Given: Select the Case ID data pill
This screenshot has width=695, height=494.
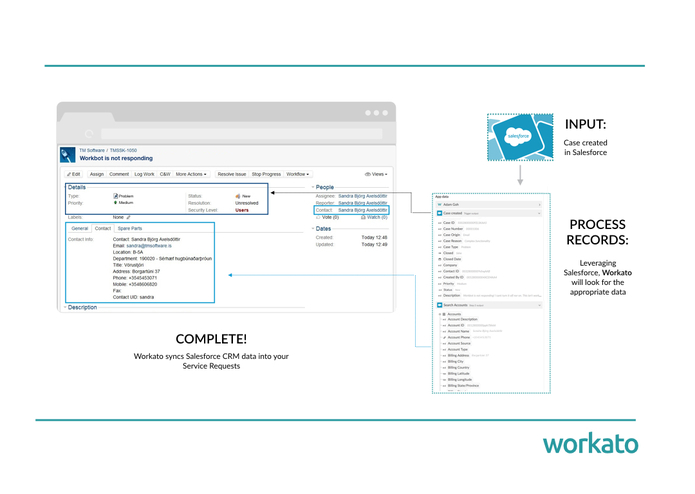Looking at the screenshot, I should (x=449, y=223).
